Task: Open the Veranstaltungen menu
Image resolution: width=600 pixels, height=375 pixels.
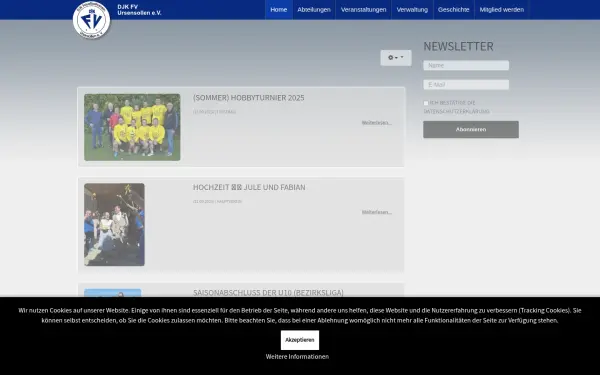Action: pyautogui.click(x=363, y=10)
